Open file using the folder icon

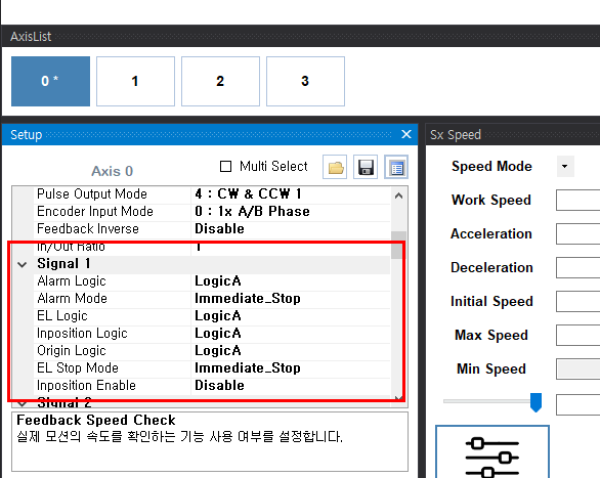click(337, 167)
